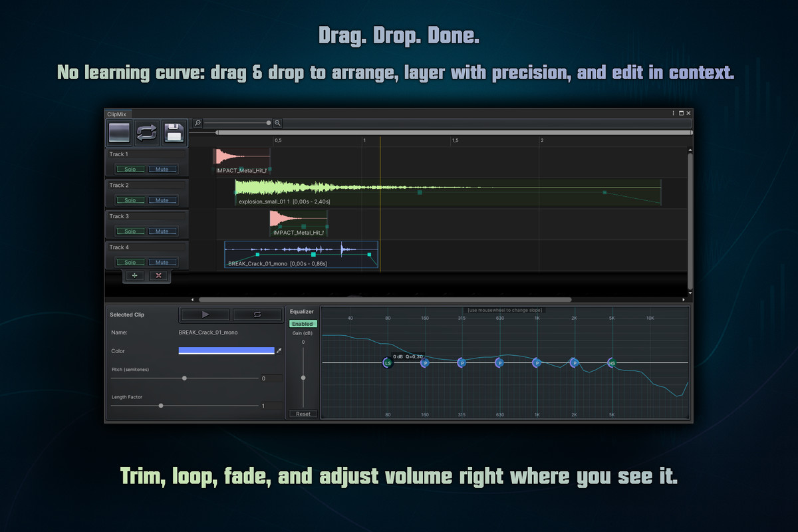Screen dimensions: 798x532
Task: Play the selected clip BREAK_Crack_01_mono
Action: click(x=205, y=314)
